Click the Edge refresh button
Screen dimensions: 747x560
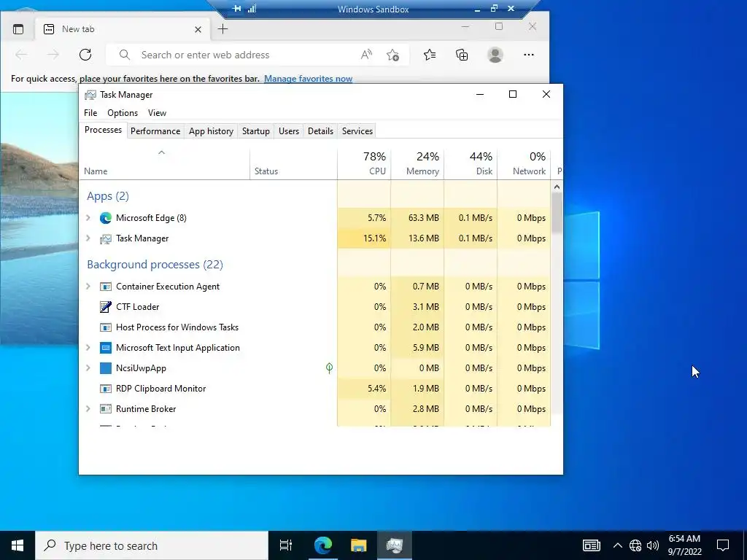[85, 55]
